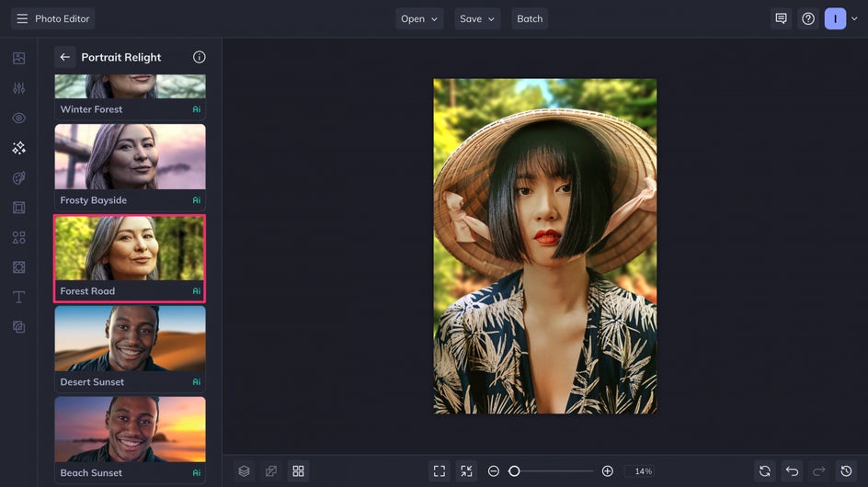Select the Beach Sunset preset

(130, 440)
